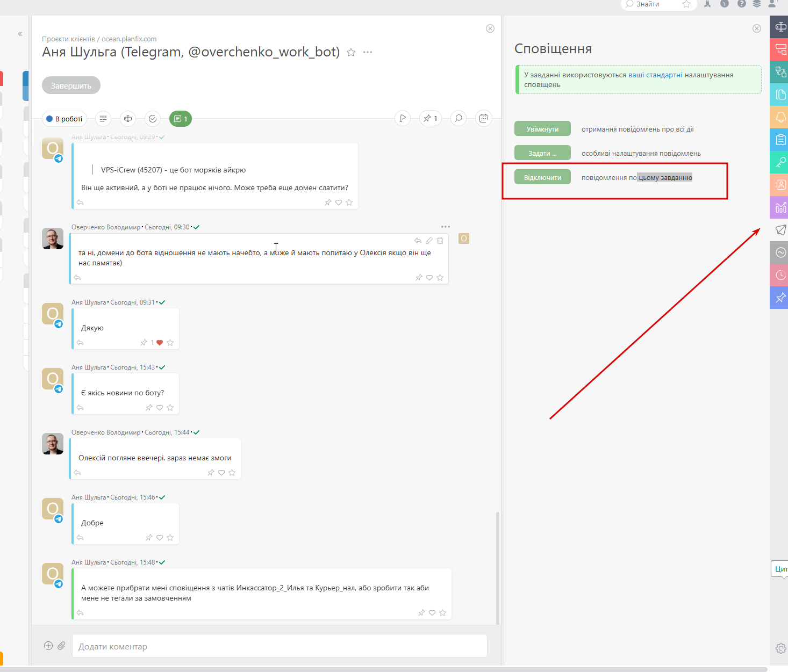Open the cyan documents icon in right sidebar
This screenshot has width=788, height=672.
(x=780, y=95)
